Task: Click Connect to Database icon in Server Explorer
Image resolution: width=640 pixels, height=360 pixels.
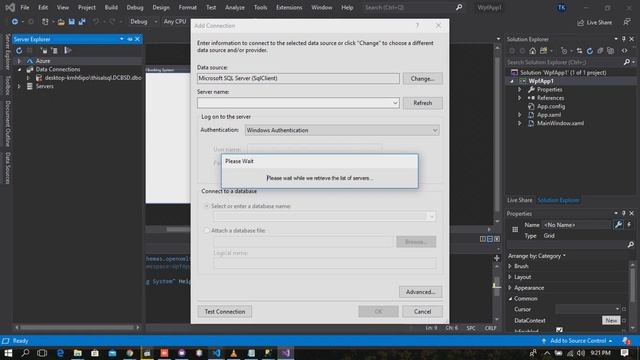Action: [x=44, y=51]
